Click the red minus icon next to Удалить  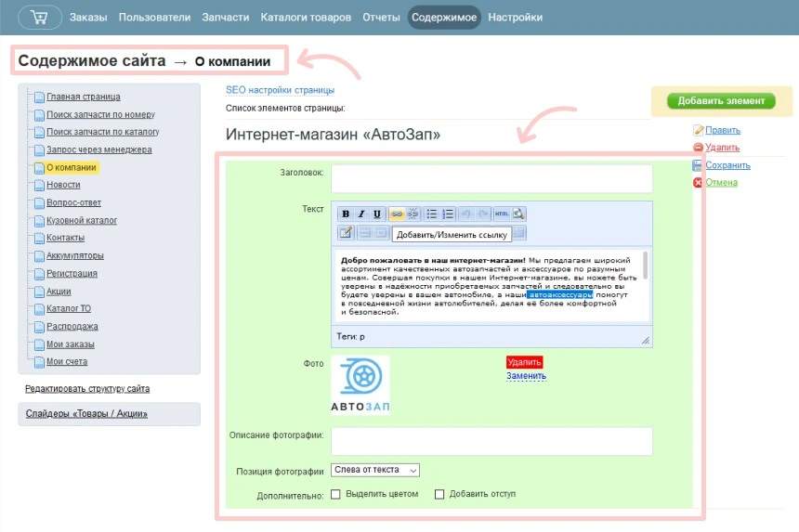[698, 148]
